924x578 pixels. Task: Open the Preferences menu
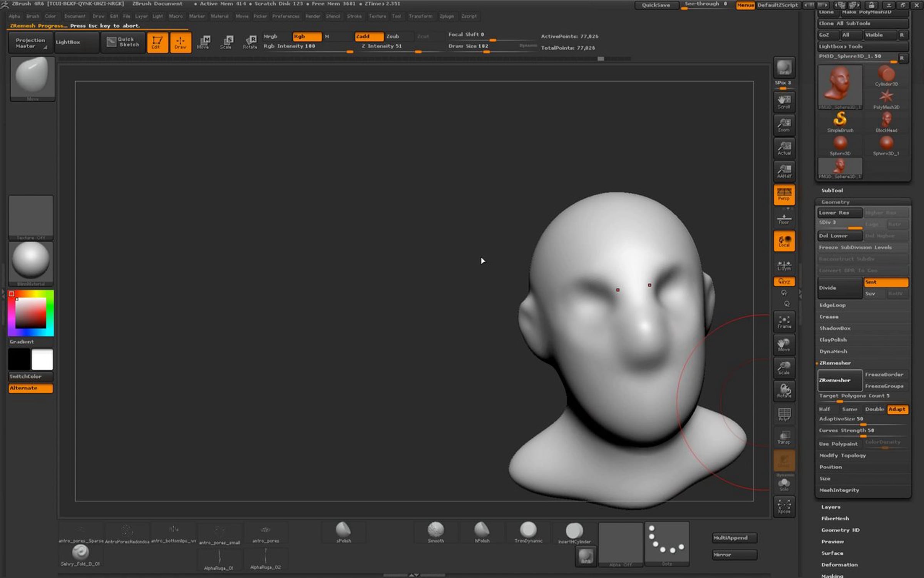tap(285, 16)
